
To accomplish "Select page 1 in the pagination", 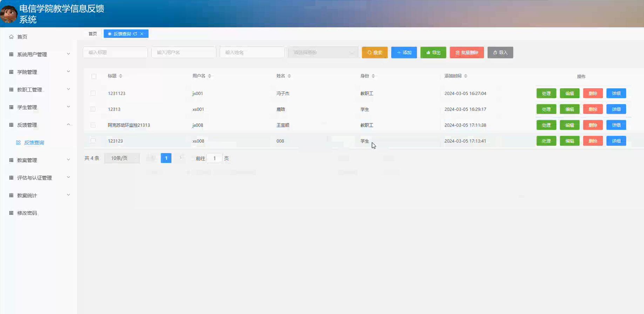I will [166, 158].
